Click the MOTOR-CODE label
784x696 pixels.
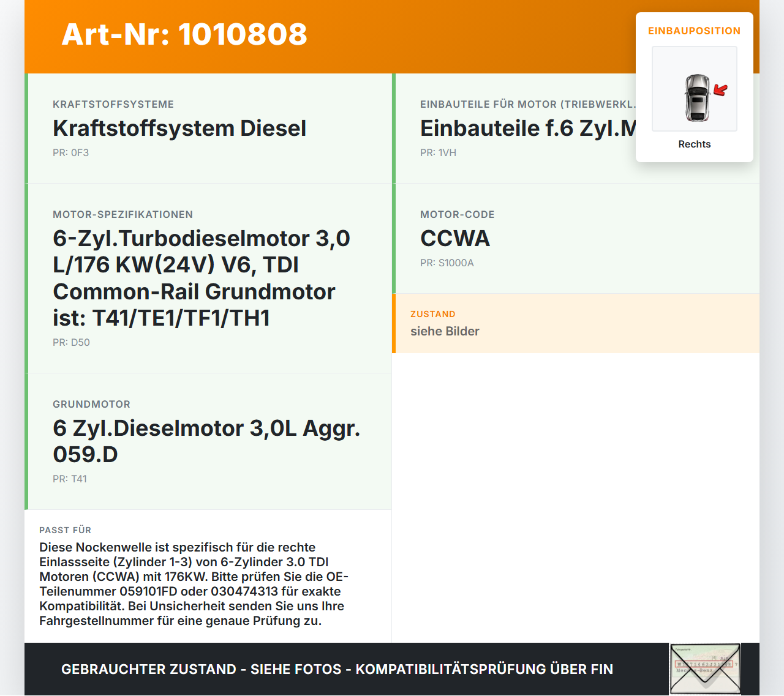click(458, 215)
